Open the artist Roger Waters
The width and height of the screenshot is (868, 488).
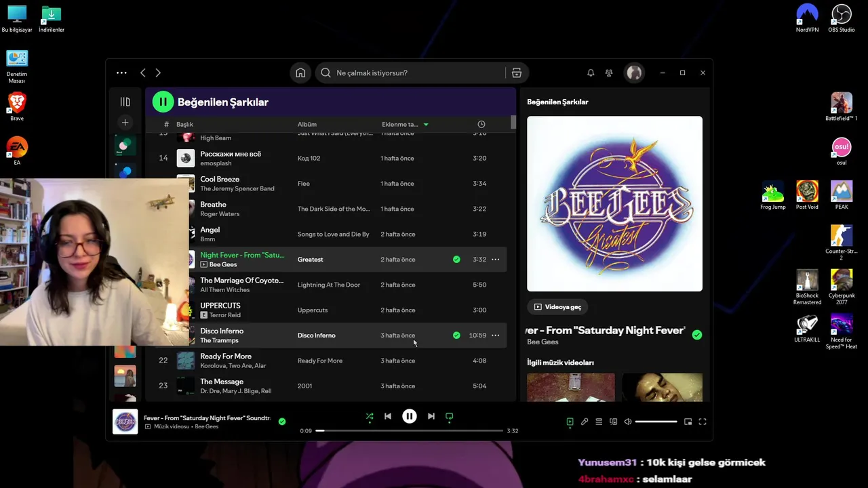coord(220,214)
